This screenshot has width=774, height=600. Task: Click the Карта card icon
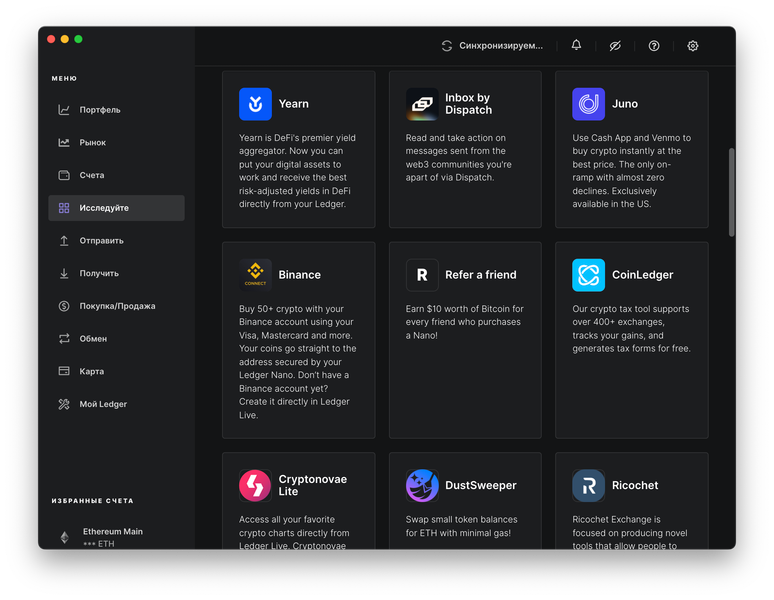click(64, 371)
